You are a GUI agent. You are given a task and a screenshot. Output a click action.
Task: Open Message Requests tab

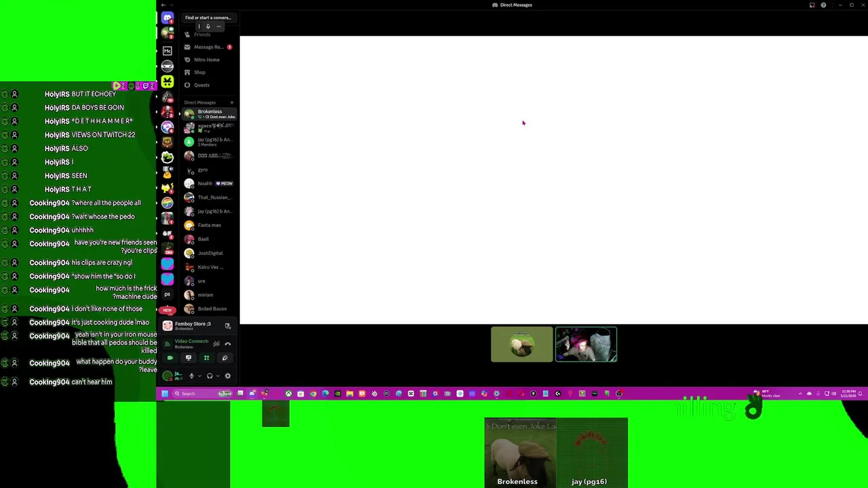coord(208,47)
